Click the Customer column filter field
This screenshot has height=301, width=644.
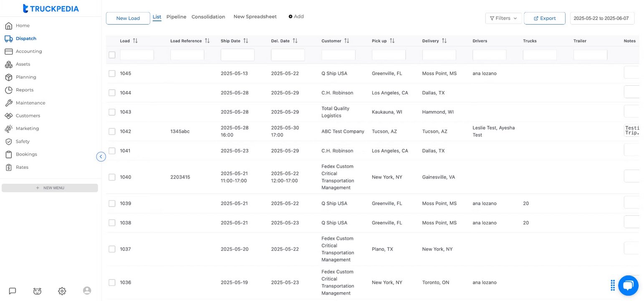[x=338, y=55]
